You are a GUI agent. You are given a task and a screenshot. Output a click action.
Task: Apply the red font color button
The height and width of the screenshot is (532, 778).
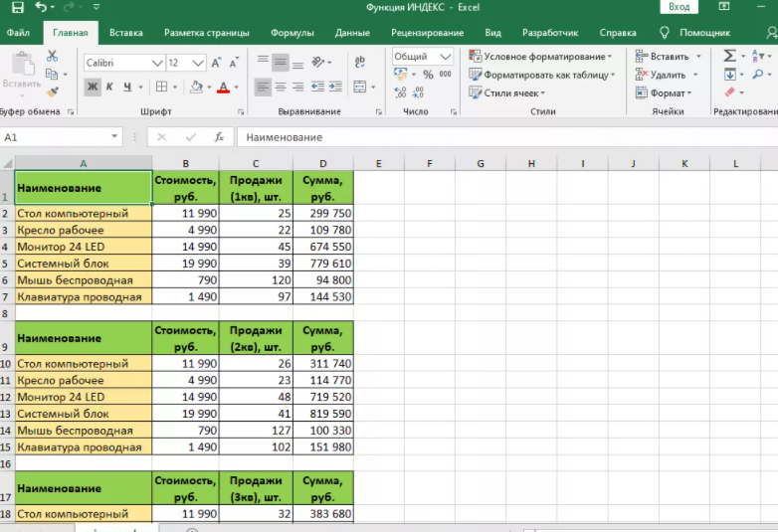pyautogui.click(x=223, y=88)
